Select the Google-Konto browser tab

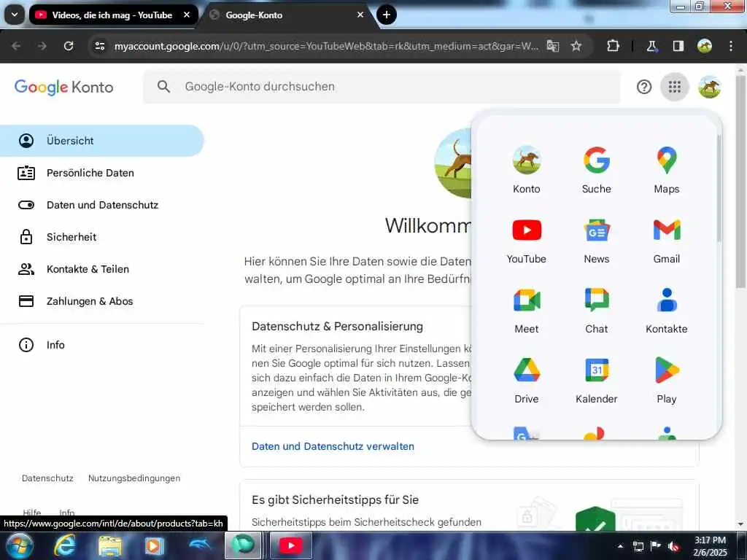click(x=287, y=15)
